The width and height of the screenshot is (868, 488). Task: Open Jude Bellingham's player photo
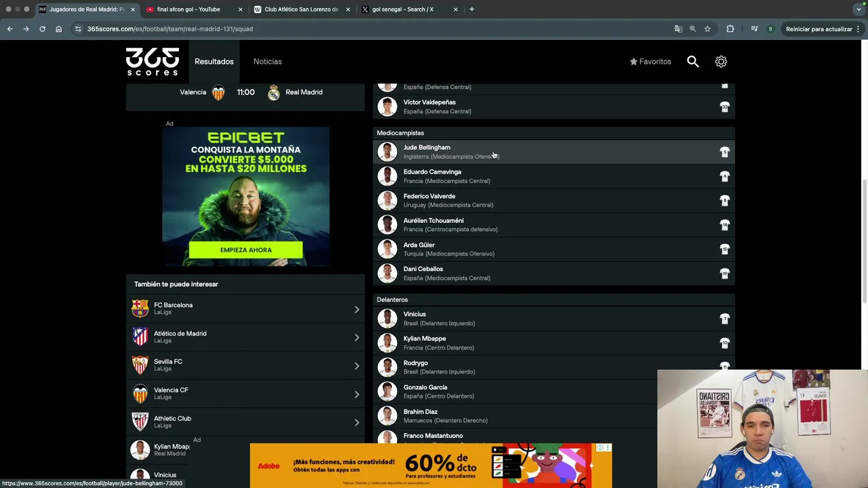[387, 152]
